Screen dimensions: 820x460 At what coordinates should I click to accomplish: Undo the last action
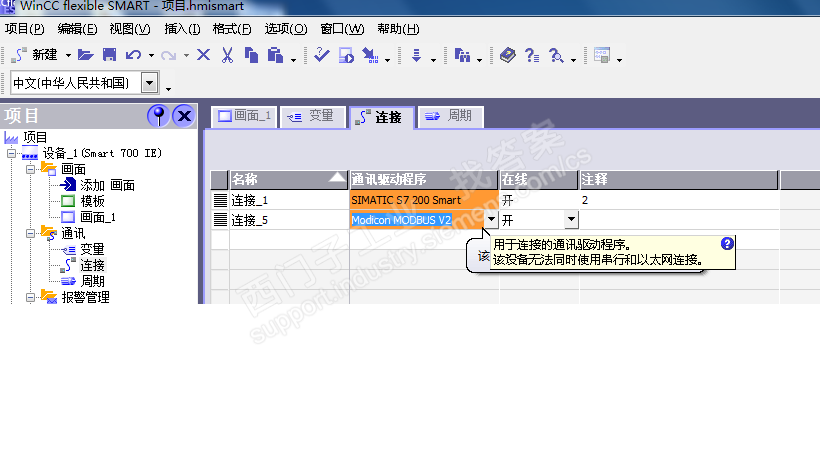[x=133, y=55]
